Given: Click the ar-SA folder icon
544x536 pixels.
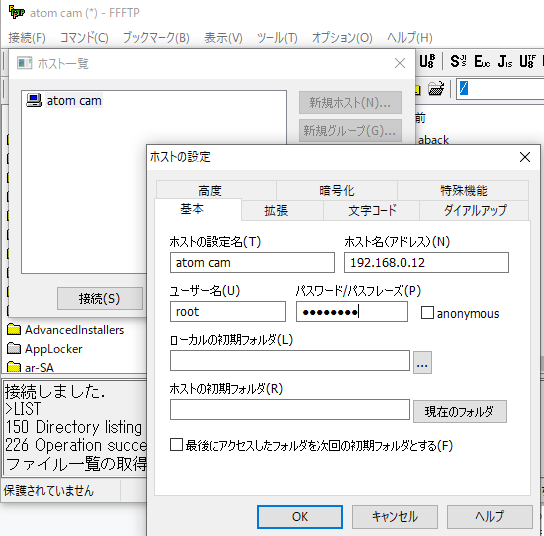Looking at the screenshot, I should pyautogui.click(x=14, y=367).
